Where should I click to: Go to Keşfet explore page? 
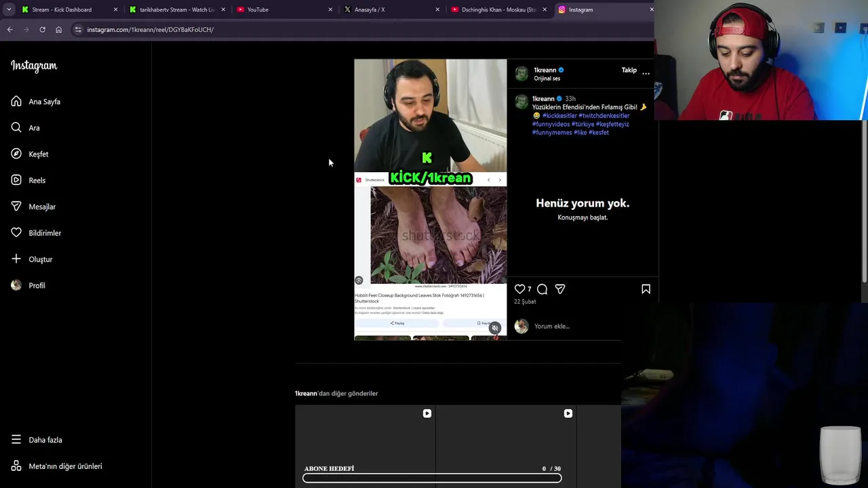point(30,154)
